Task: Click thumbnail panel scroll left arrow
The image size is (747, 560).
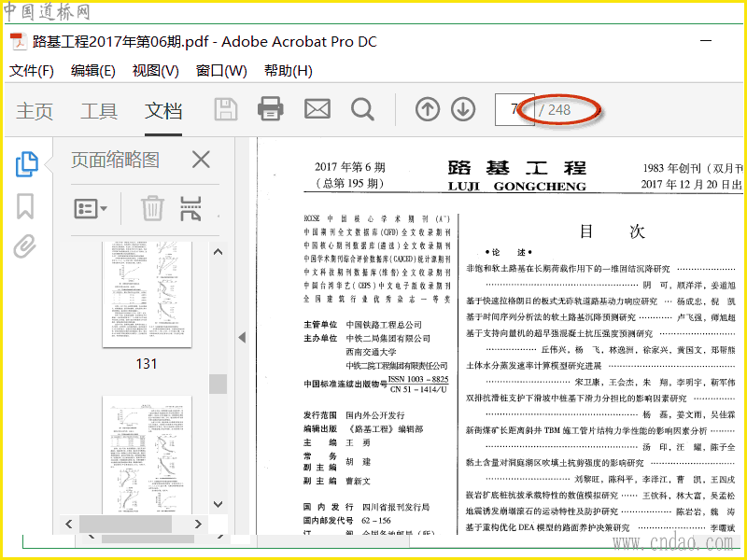Action: coord(69,525)
